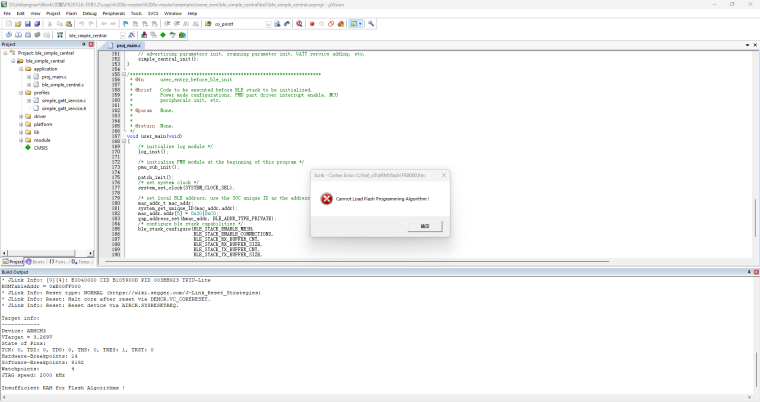Click the Project panel horizontal scrollbar
This screenshot has height=402, width=760.
pyautogui.click(x=48, y=253)
